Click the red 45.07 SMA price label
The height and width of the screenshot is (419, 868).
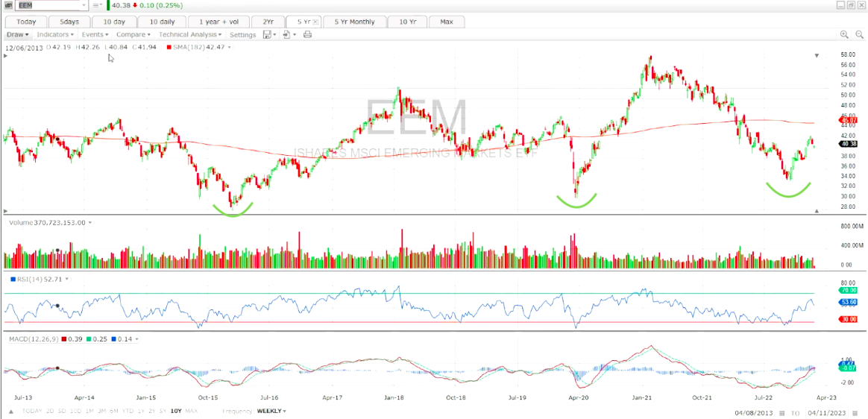tap(849, 119)
